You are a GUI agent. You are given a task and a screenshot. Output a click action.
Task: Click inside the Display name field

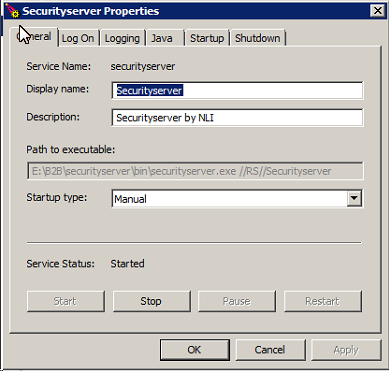[x=237, y=90]
